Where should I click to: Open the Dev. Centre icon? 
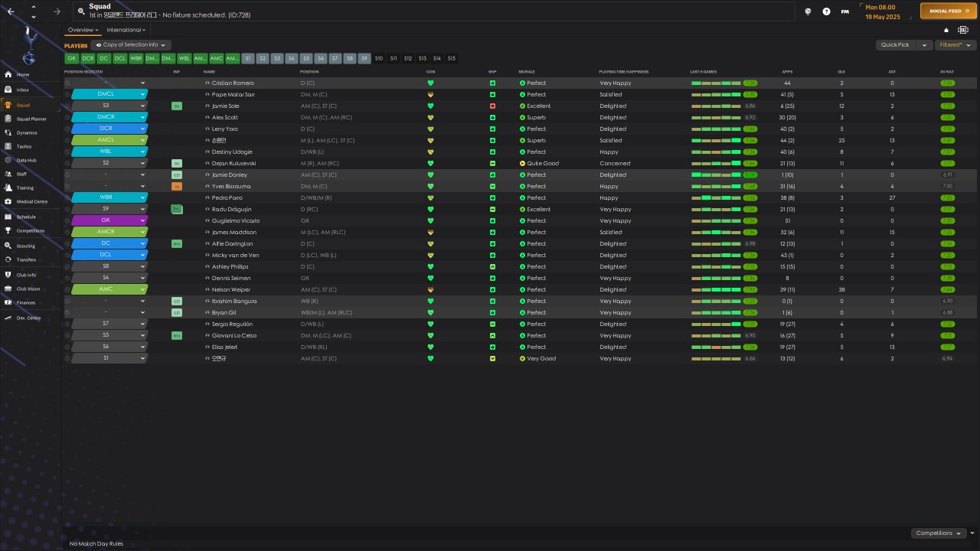tap(8, 318)
